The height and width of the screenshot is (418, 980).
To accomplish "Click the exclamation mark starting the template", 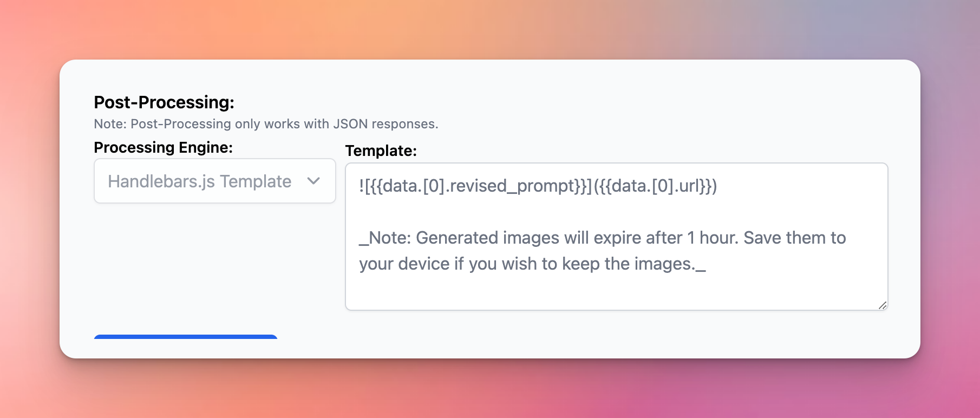I will [362, 186].
